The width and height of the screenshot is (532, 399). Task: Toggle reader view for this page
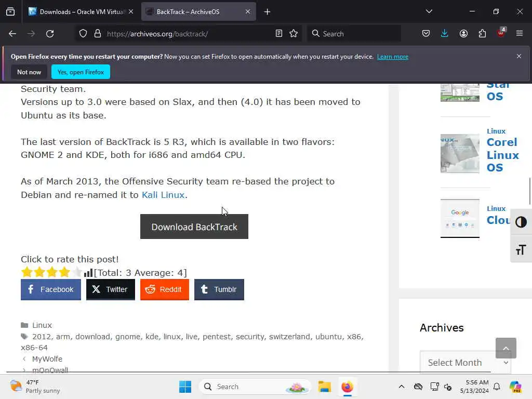tap(279, 34)
